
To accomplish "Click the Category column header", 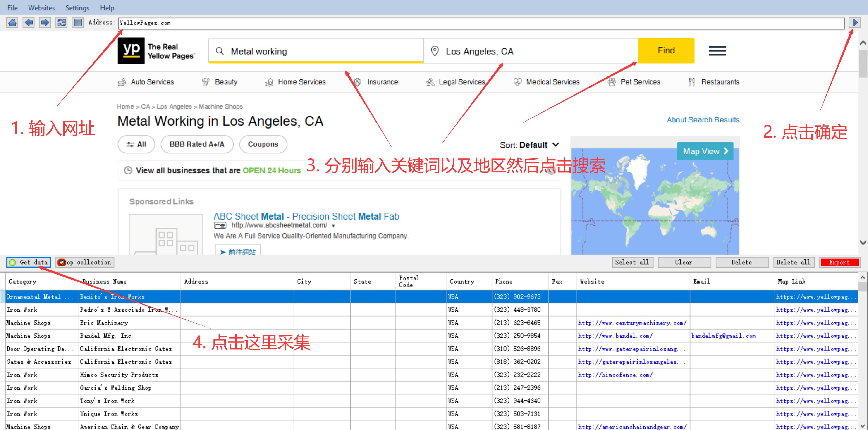I will (42, 281).
